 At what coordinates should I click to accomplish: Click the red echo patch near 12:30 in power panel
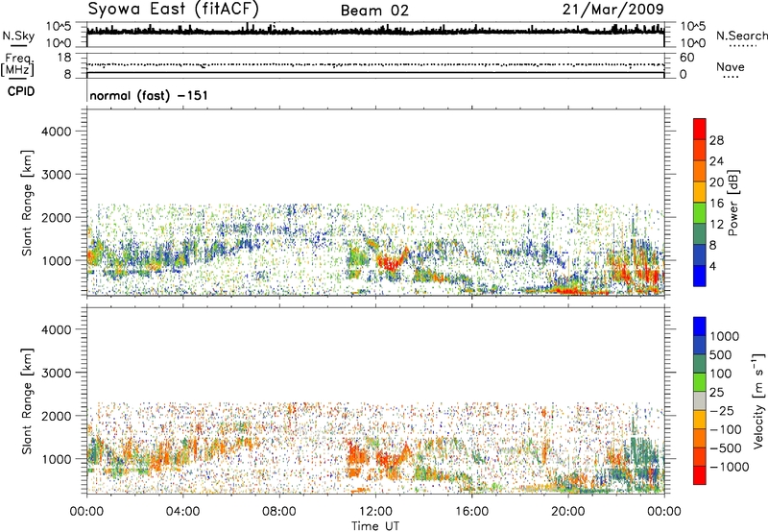(x=391, y=262)
